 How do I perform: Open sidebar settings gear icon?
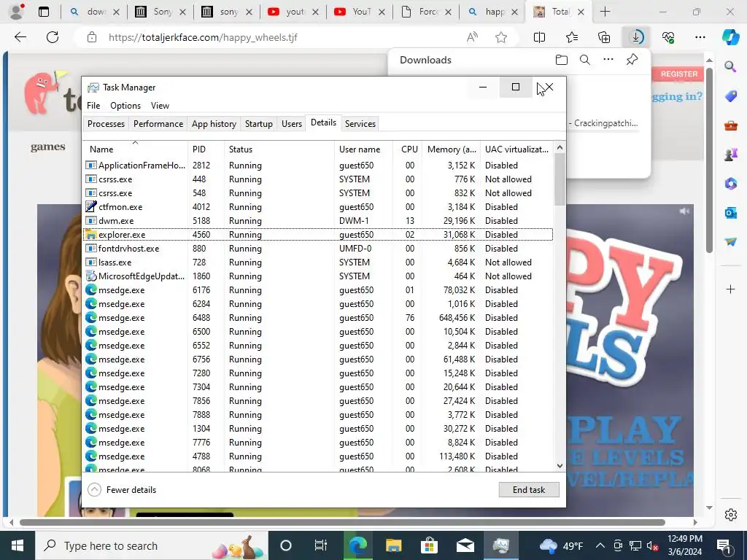coord(730,515)
